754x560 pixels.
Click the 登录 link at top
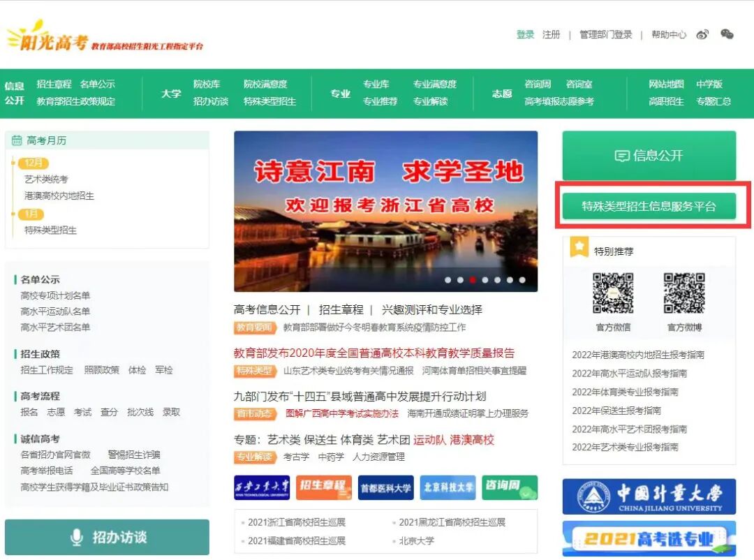pos(525,35)
